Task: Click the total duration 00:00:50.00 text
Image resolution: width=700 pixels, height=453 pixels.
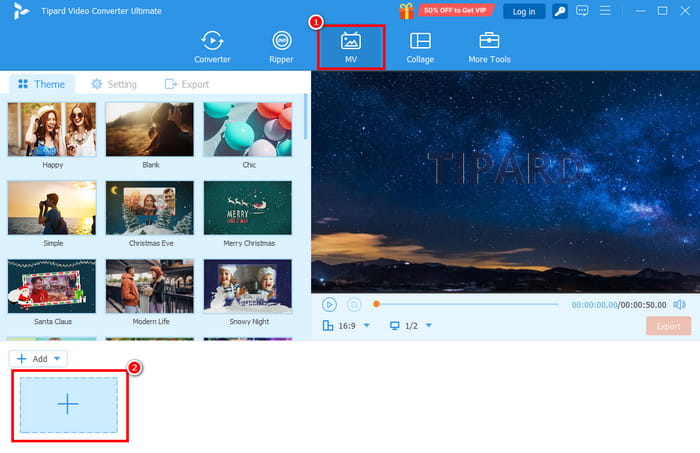Action: click(643, 305)
